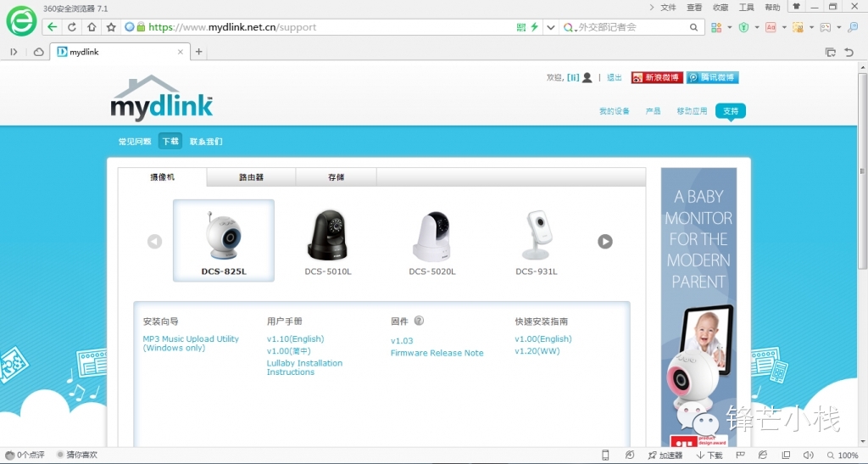
Task: Open 查看 menu
Action: point(694,7)
